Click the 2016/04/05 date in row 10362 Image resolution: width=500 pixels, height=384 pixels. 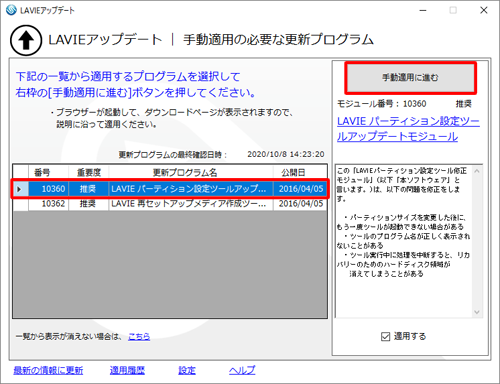pyautogui.click(x=300, y=203)
